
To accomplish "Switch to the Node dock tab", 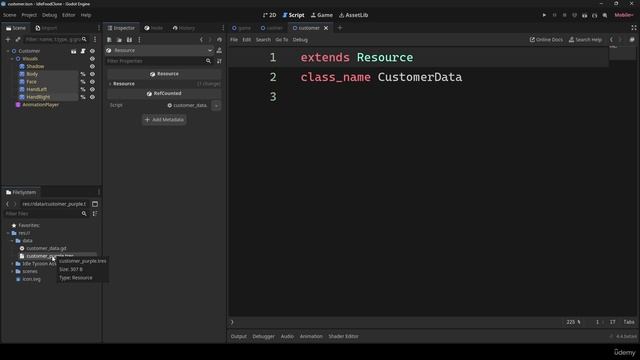I will pos(153,28).
